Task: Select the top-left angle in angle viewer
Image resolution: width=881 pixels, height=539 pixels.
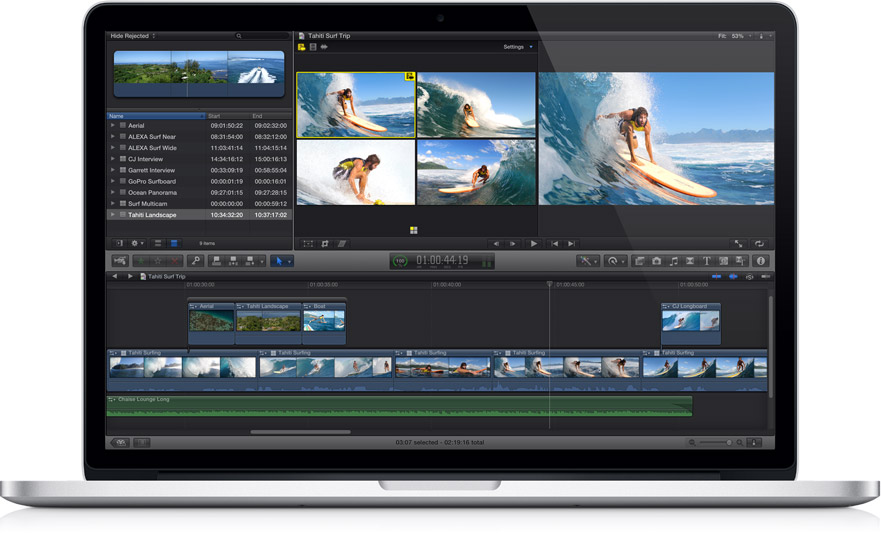Action: (356, 105)
